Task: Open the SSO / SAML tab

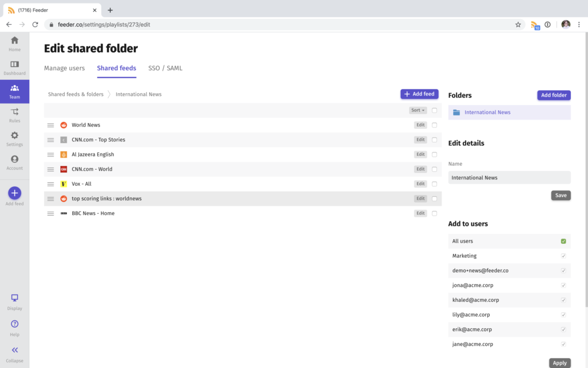Action: click(x=165, y=68)
